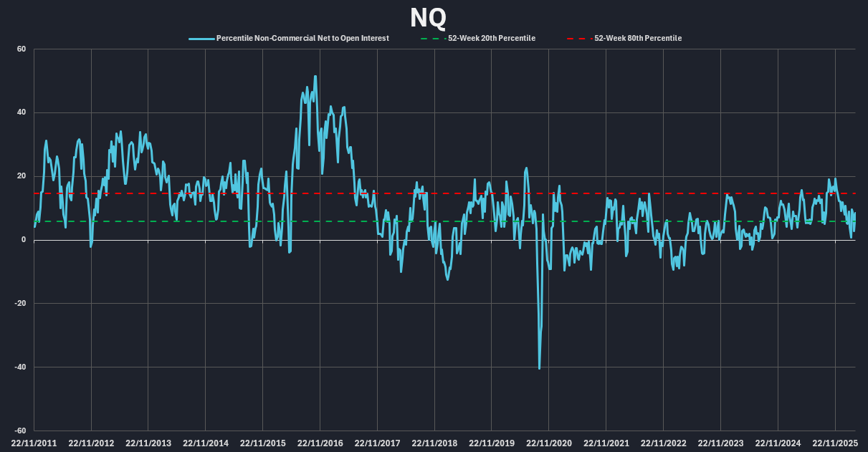Click the red dashed legend swatch
This screenshot has height=452, width=868.
578,38
